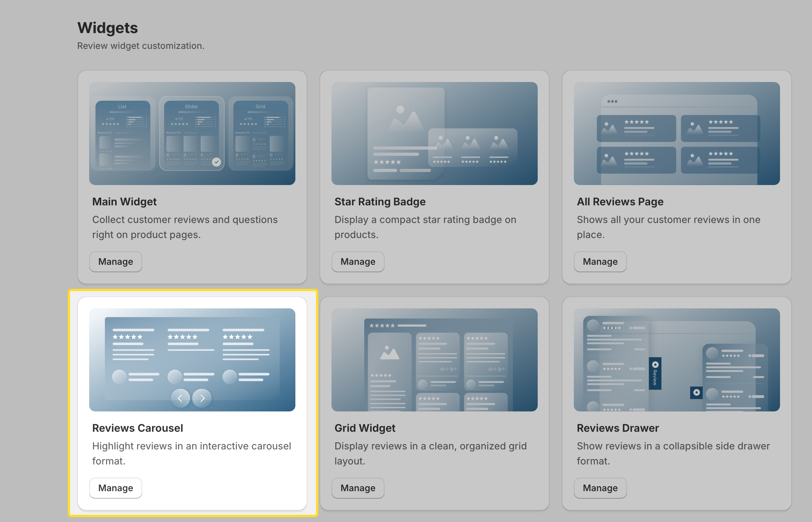Click vertical Review tab icon in Drawer preview
The image size is (812, 522).
[x=655, y=373]
